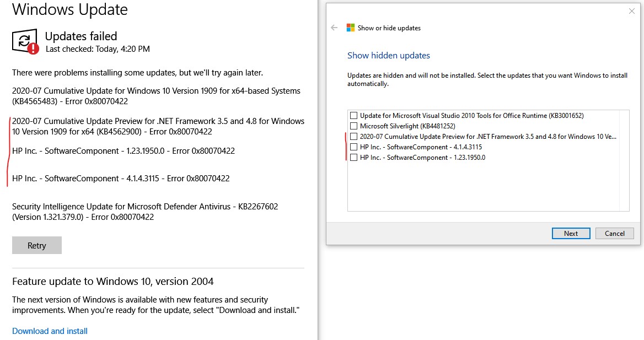Check the Microsoft Silverlight KB4481252 checkbox
This screenshot has height=340, width=644.
tap(353, 126)
